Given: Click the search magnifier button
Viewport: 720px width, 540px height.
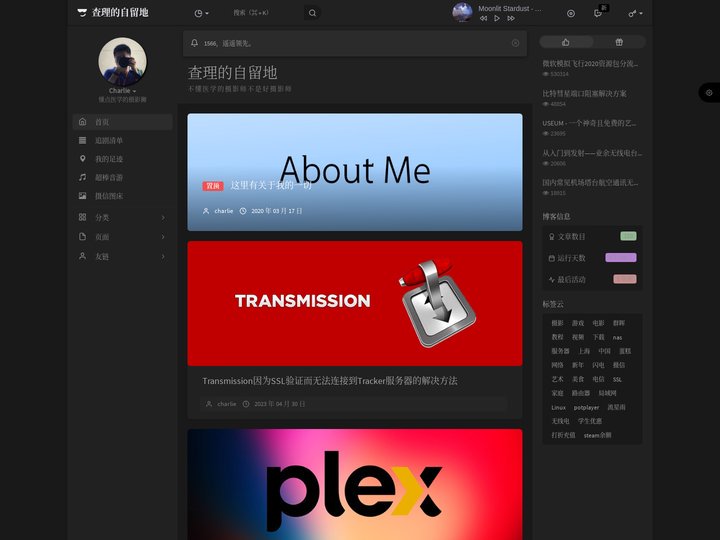Looking at the screenshot, I should click(x=312, y=13).
